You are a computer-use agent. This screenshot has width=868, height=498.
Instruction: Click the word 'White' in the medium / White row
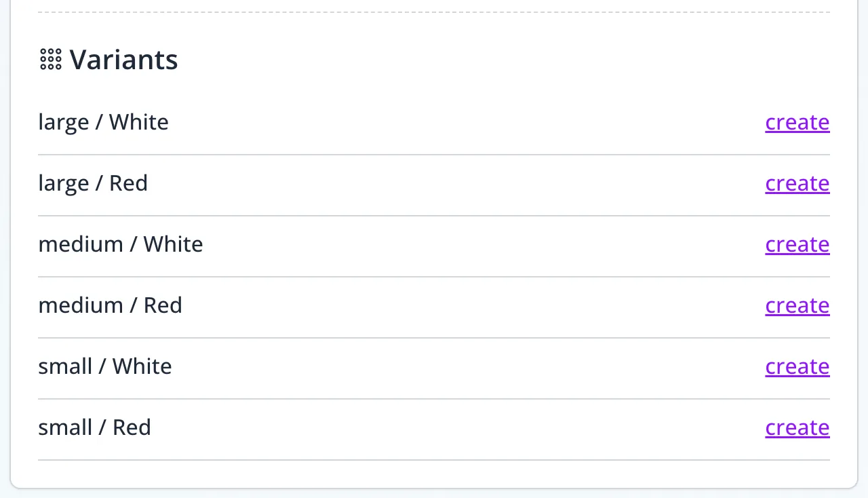(x=173, y=244)
